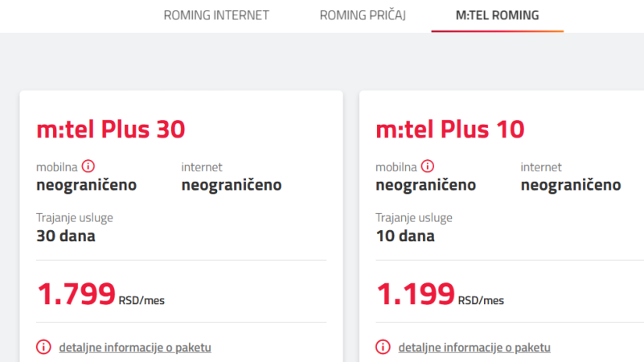Switch to the ROMING INTERNET tab
The width and height of the screenshot is (644, 362).
216,15
